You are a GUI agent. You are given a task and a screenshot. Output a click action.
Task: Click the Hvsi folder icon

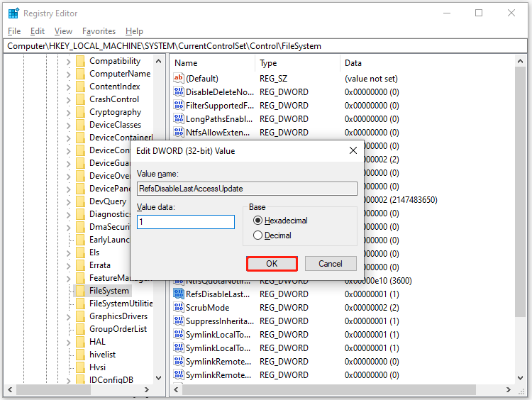click(x=80, y=367)
